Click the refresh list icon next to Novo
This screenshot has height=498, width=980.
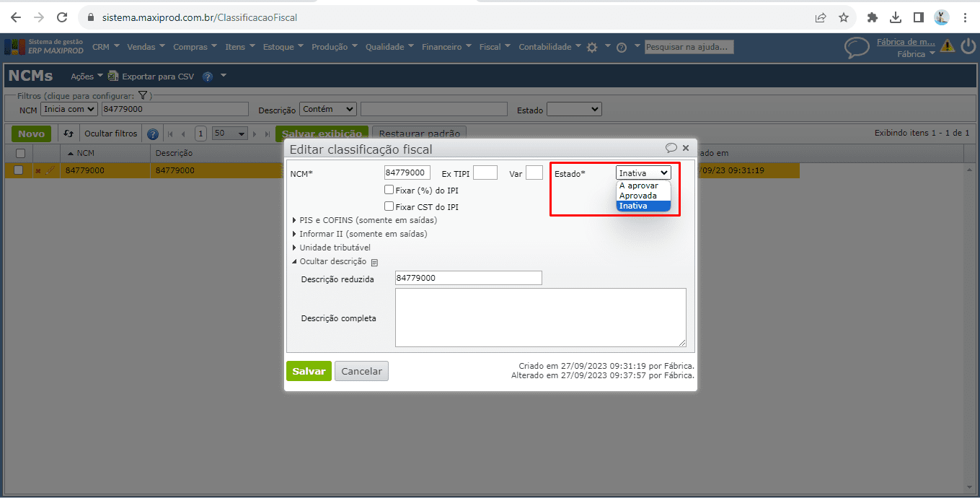[69, 134]
